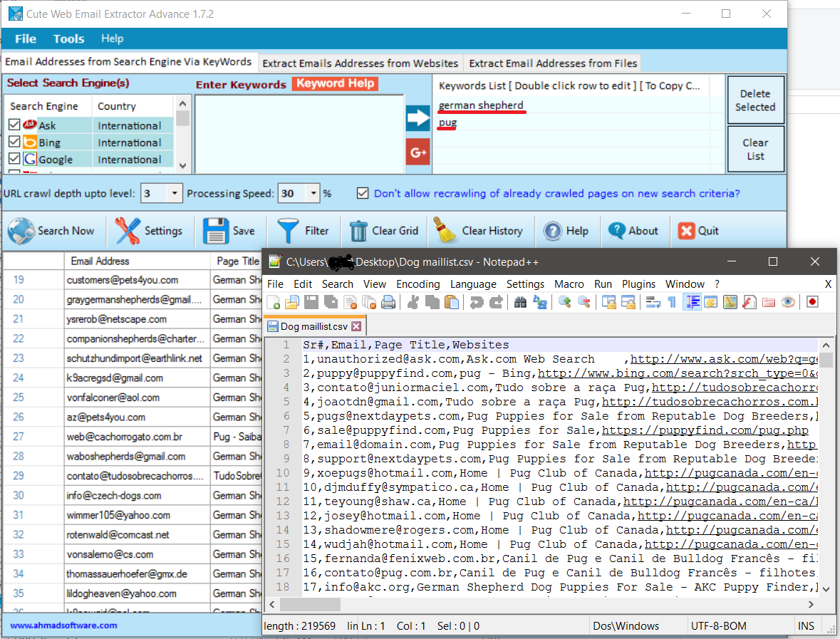The height and width of the screenshot is (639, 840).
Task: Open the Macro menu in Notepad++
Action: tap(569, 284)
